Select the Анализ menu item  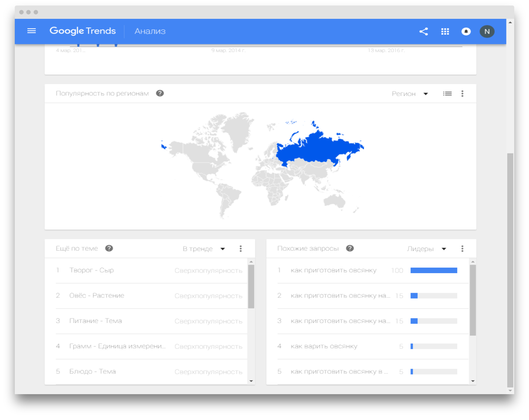click(149, 31)
